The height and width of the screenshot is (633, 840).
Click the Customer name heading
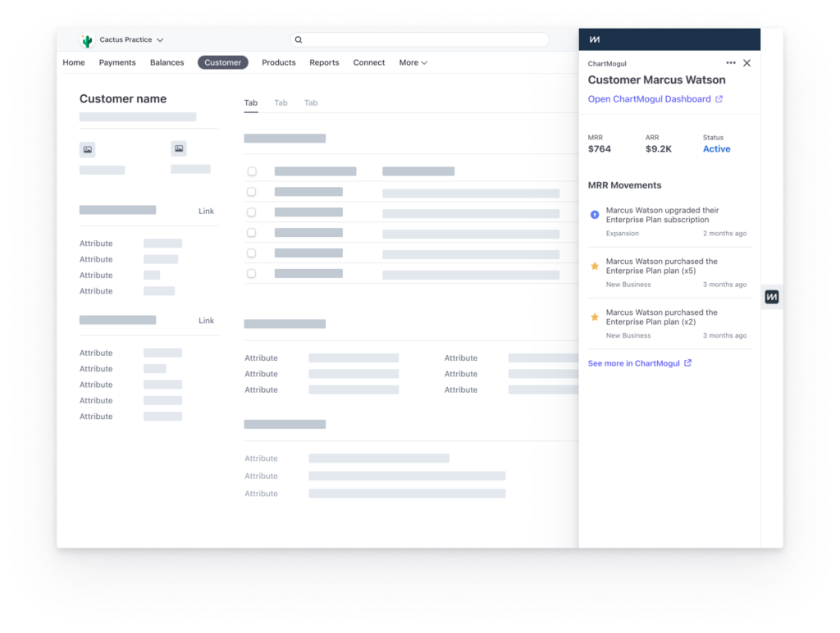(123, 98)
